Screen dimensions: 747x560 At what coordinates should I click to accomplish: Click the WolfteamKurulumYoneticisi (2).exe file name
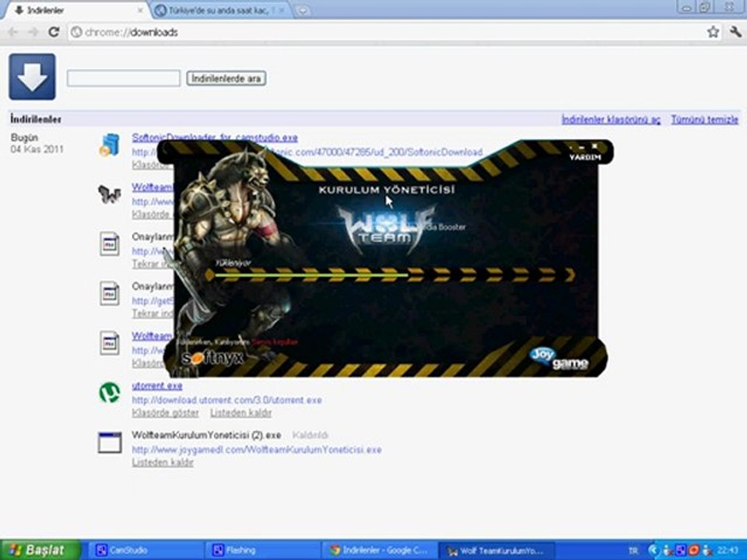coord(206,436)
